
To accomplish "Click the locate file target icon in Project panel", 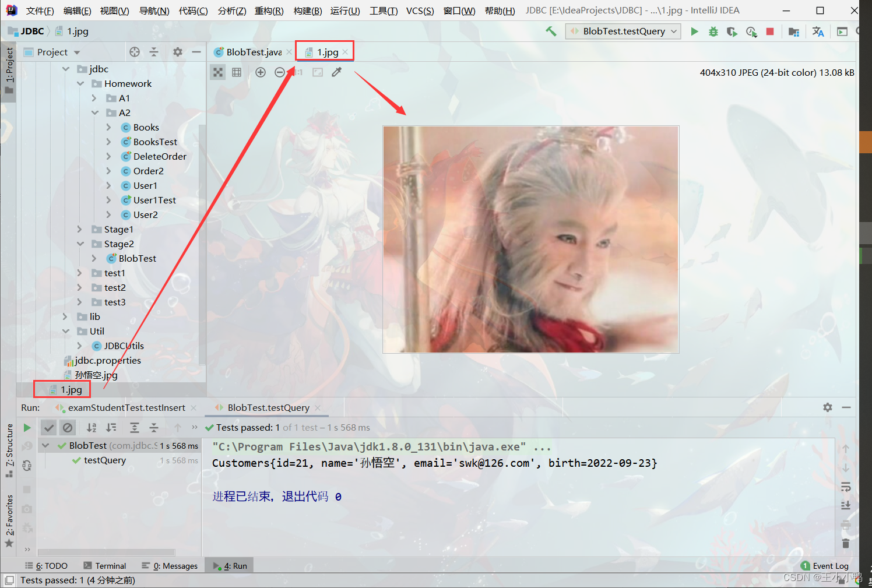I will click(x=135, y=52).
